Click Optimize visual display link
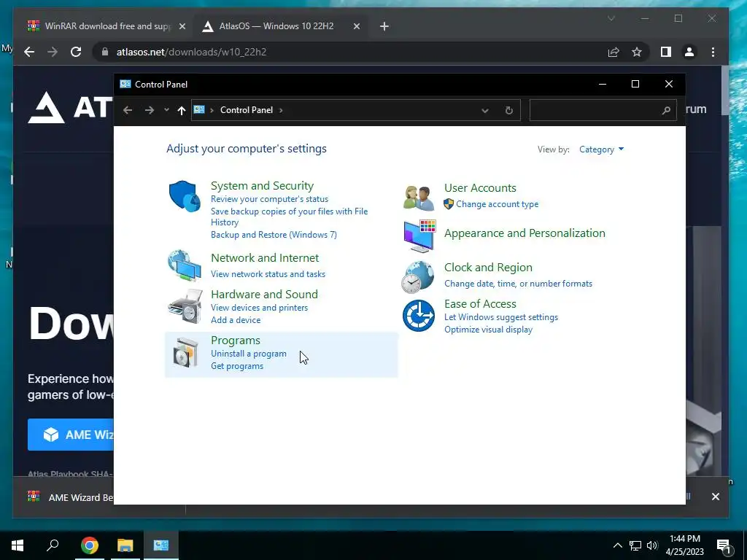Screen dimensions: 747x560 point(488,330)
